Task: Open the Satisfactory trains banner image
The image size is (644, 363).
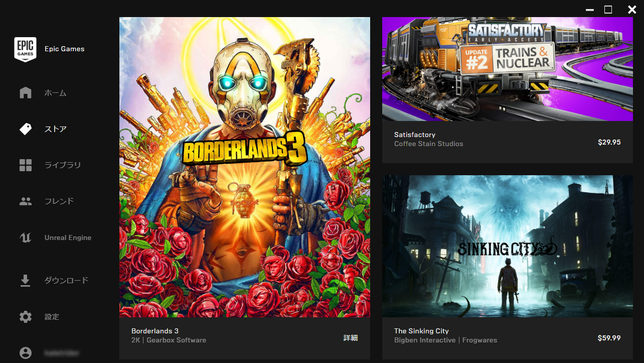Action: [x=508, y=69]
